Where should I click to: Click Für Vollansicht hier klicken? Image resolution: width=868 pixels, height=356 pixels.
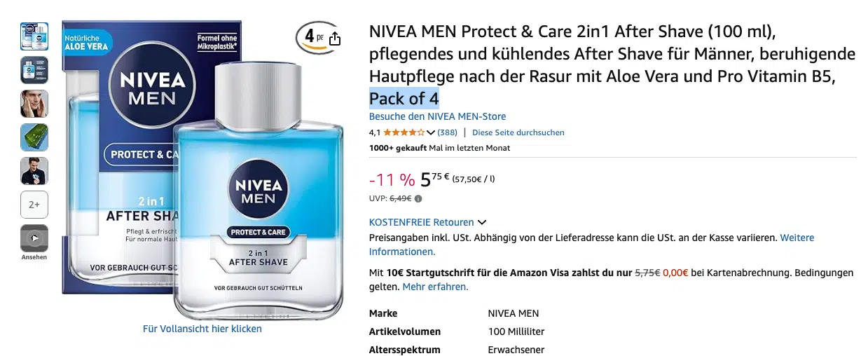click(x=202, y=329)
